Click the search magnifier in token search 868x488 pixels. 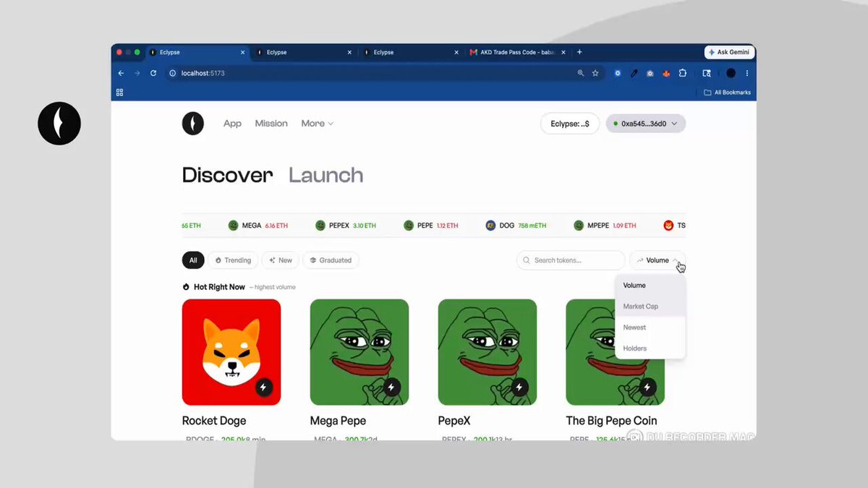[x=527, y=260]
